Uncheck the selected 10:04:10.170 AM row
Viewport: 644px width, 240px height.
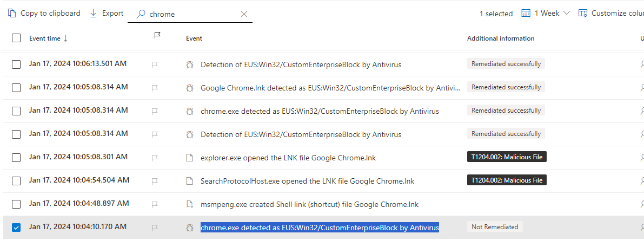pos(16,228)
